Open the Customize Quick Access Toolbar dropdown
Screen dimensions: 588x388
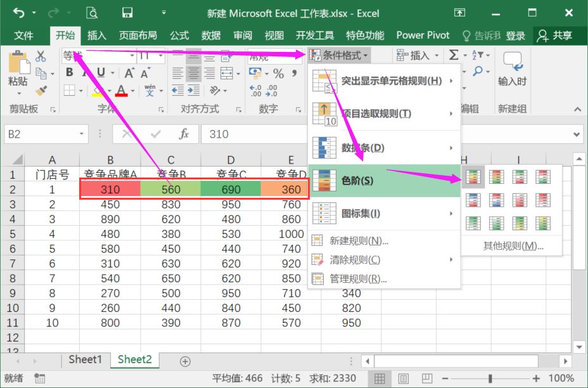point(164,13)
